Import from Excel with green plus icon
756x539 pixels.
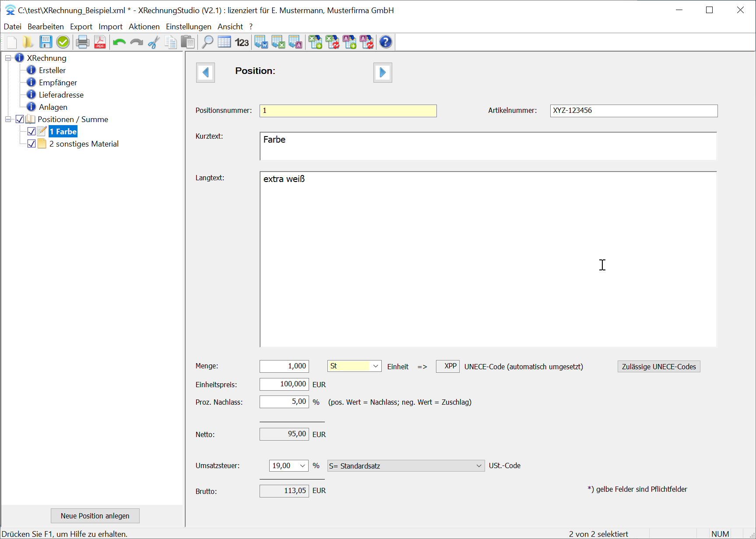(x=315, y=42)
